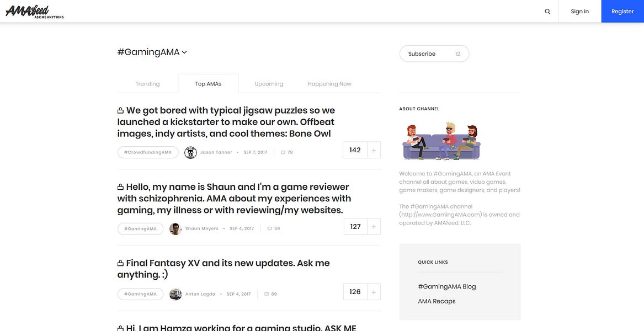This screenshot has width=644, height=331.
Task: Open the 78 comments on Bone Owl AMA
Action: pos(286,152)
